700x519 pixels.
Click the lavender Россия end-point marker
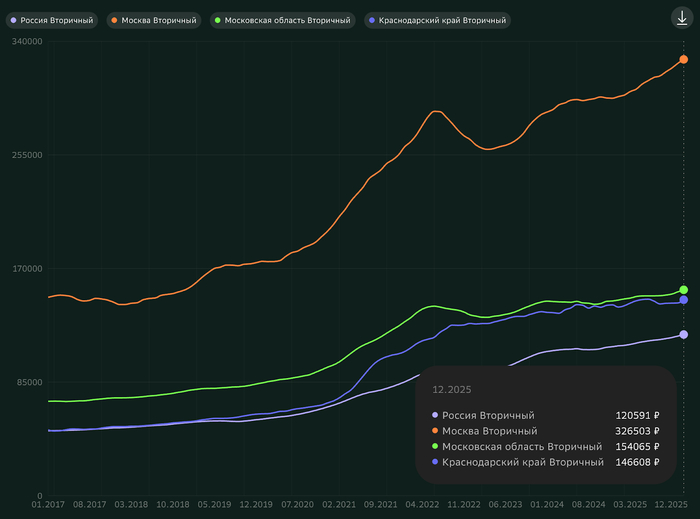(684, 335)
